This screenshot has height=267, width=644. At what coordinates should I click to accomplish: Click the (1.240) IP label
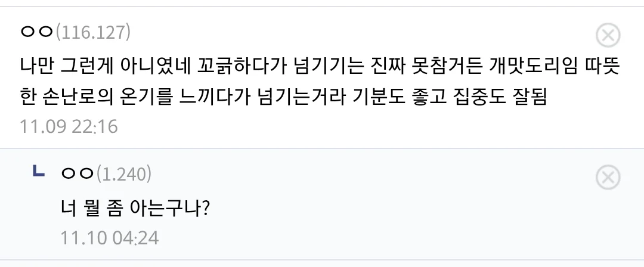[x=123, y=173]
